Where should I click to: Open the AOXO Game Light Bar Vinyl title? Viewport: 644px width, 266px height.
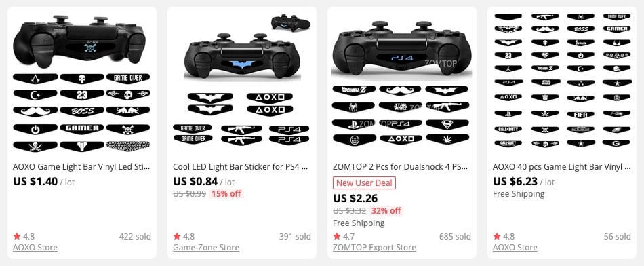81,167
